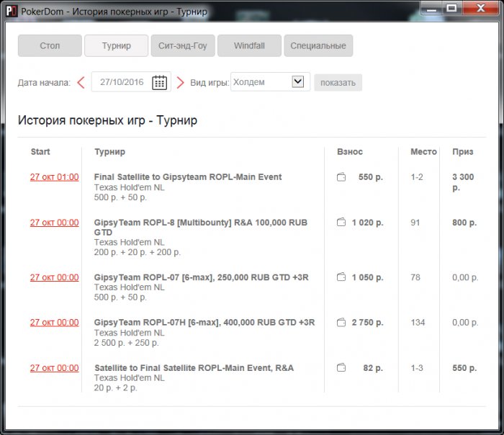Select Final Satellite to Gipsyteam ROPL-Main Event title
This screenshot has width=504, height=435.
point(188,177)
